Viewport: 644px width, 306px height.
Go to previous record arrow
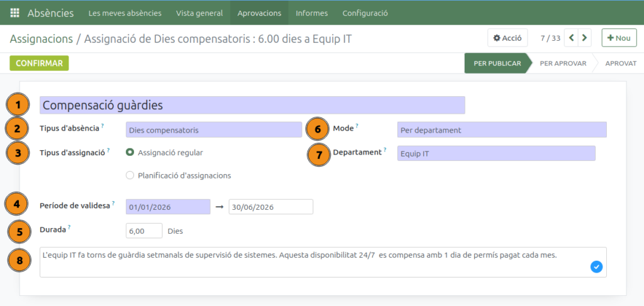point(572,38)
